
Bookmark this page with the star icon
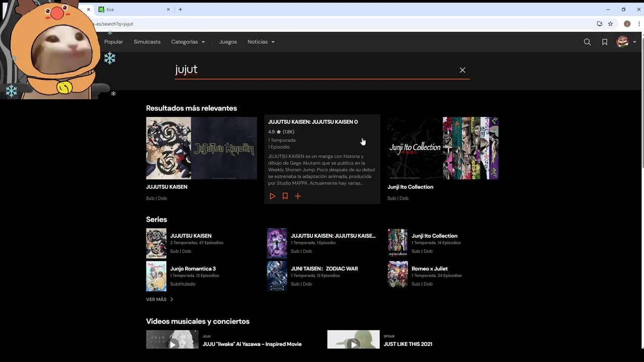coord(610,24)
